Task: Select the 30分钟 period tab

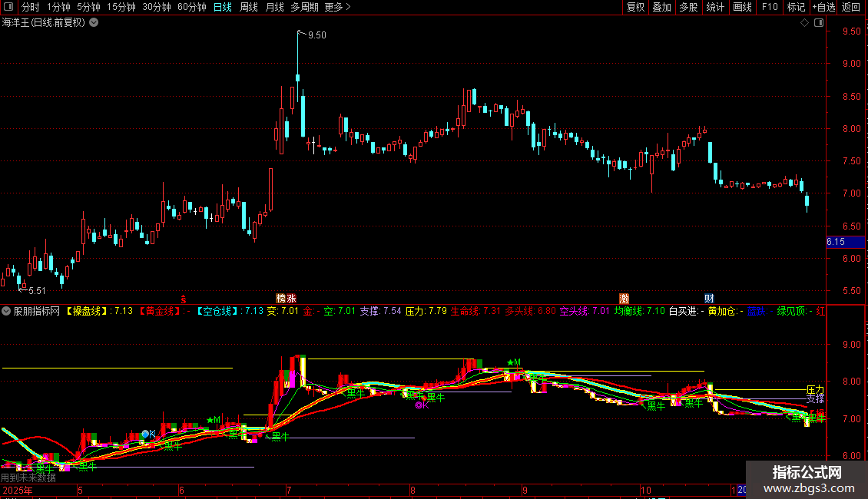Action: (156, 7)
